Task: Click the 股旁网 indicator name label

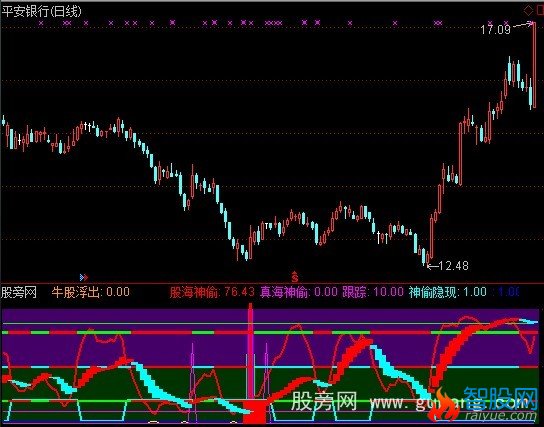Action: [19, 292]
